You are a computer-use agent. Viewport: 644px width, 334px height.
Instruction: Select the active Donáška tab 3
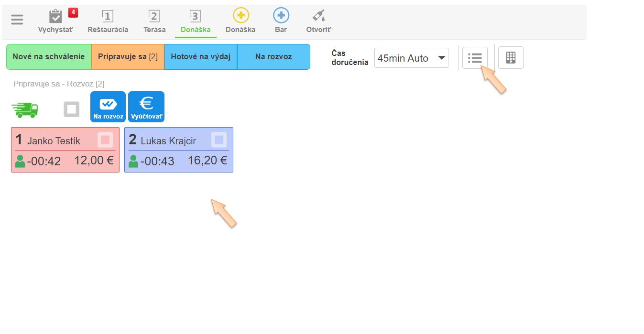195,22
